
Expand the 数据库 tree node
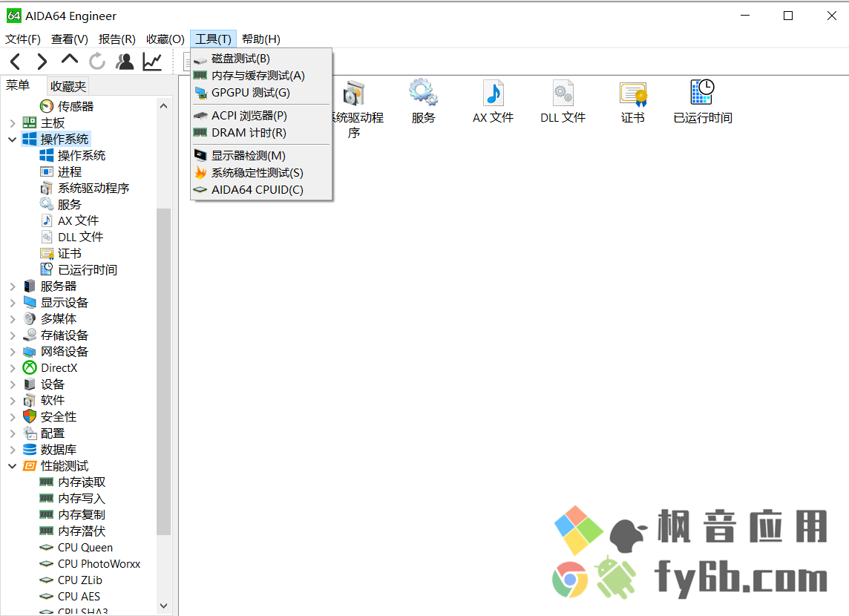click(x=13, y=450)
